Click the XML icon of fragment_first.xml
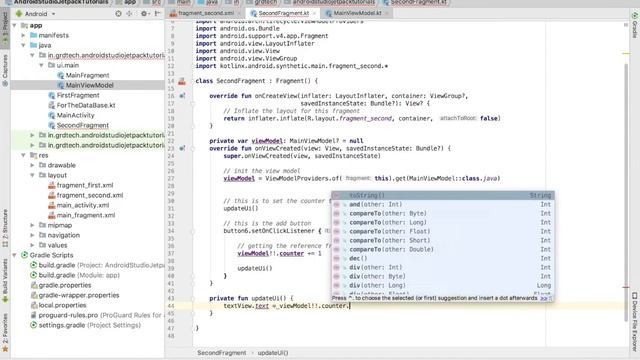Screen dimensions: 640x360 click(x=52, y=185)
